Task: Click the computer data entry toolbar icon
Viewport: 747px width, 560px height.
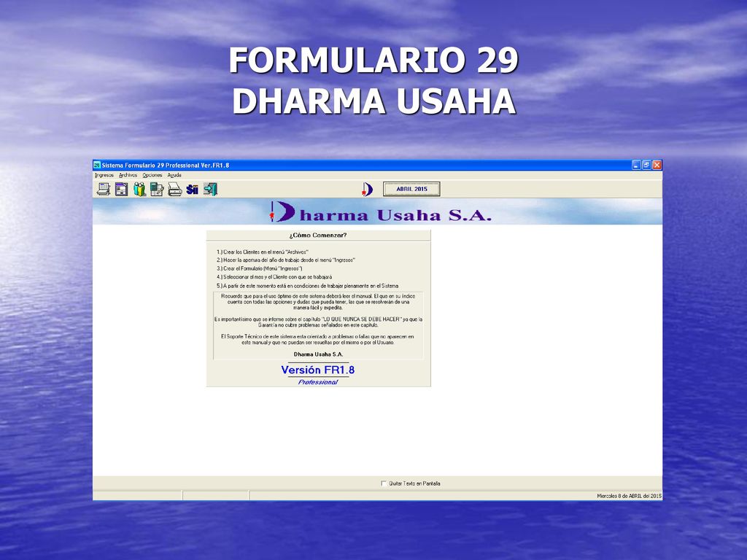Action: 104,190
